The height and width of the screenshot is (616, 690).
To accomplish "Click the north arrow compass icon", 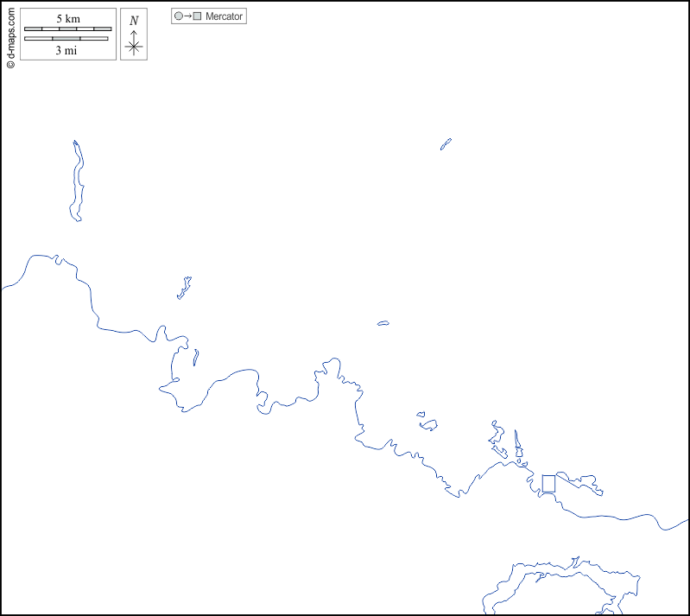I will [x=133, y=44].
